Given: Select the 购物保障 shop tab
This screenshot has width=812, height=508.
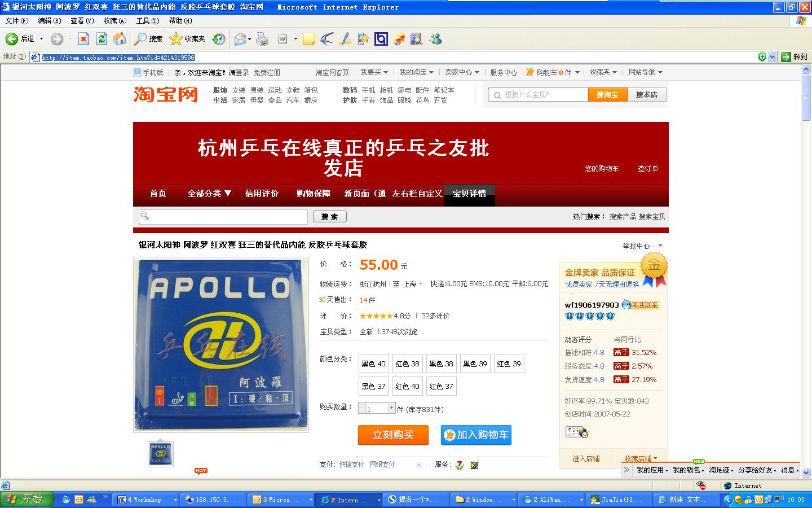Looking at the screenshot, I should tap(314, 194).
